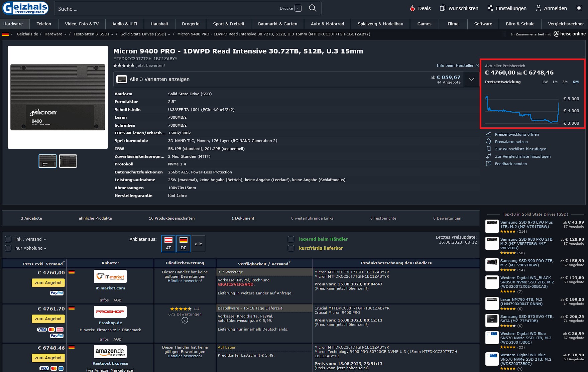Open it-market.com merchant link

[x=110, y=288]
